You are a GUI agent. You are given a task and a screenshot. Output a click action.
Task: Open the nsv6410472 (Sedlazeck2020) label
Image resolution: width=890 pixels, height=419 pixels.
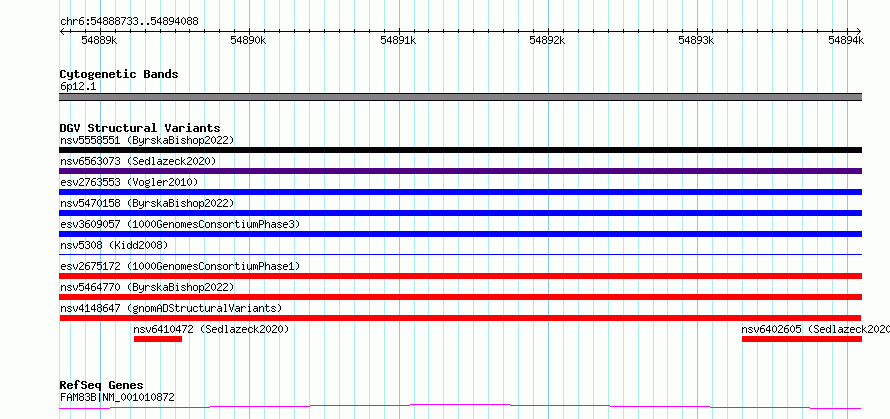pyautogui.click(x=211, y=329)
